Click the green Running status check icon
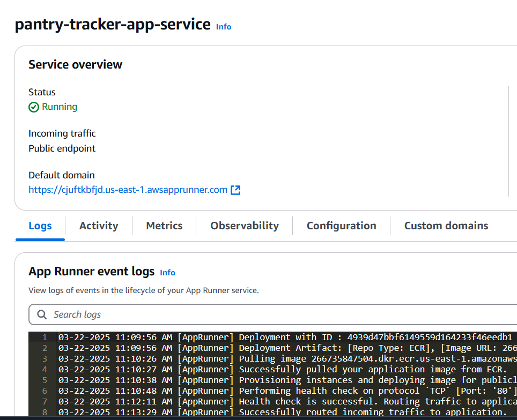517x420 pixels. [34, 107]
